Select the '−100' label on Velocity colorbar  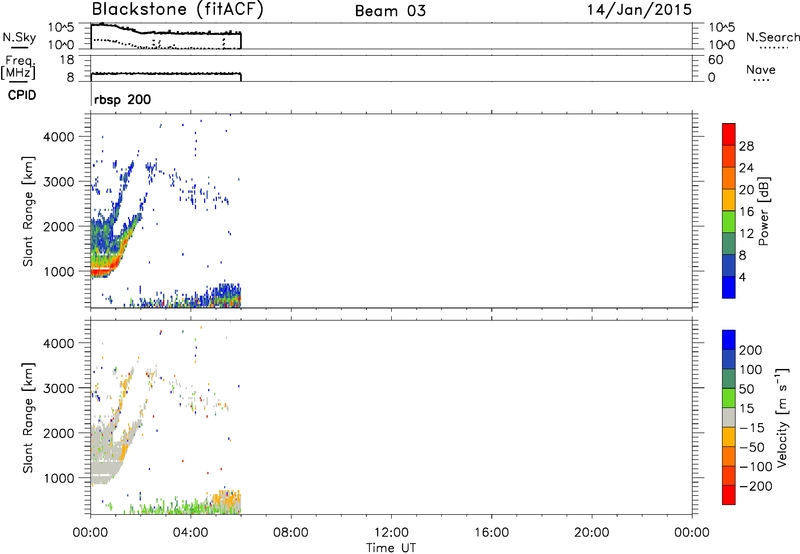pyautogui.click(x=755, y=467)
